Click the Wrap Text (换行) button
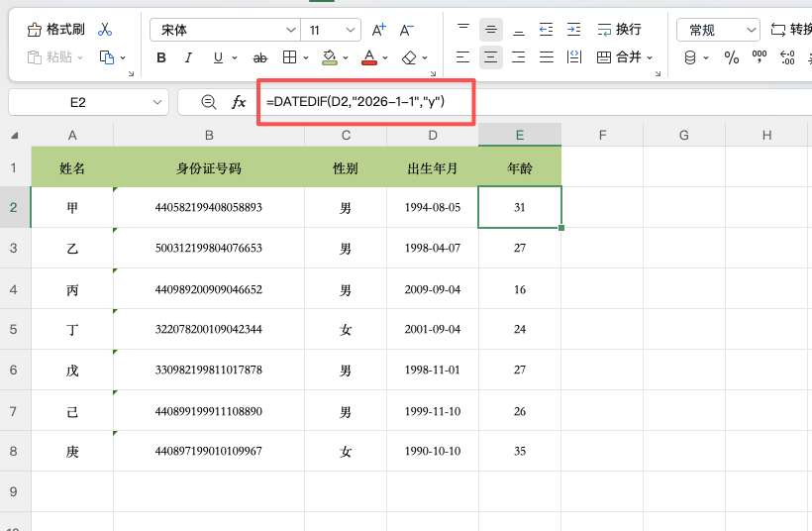 tap(619, 30)
